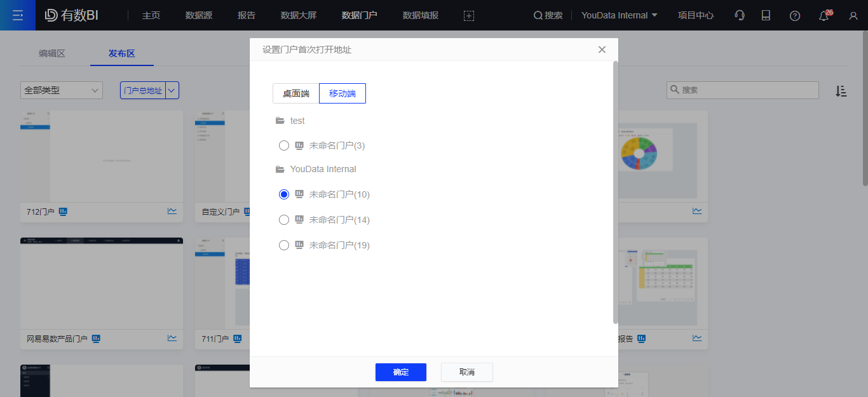Open the add module plus icon in navbar
The width and height of the screenshot is (868, 397).
pyautogui.click(x=469, y=15)
